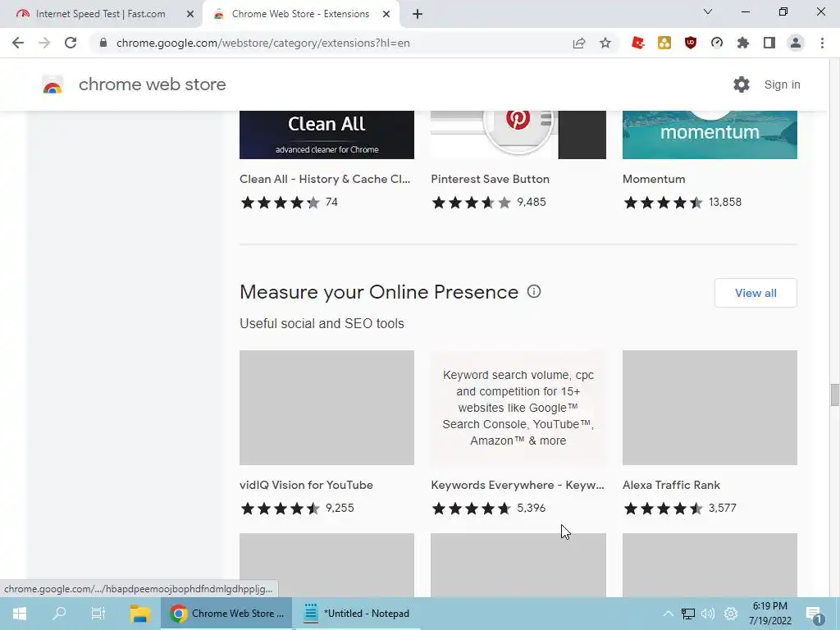Click Sign in on the web store
Viewport: 840px width, 630px height.
(x=782, y=84)
